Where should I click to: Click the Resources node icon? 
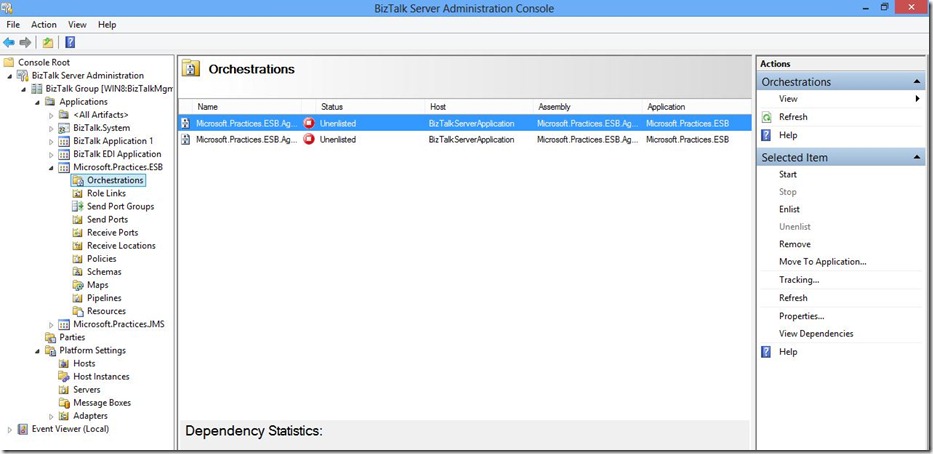tap(77, 311)
